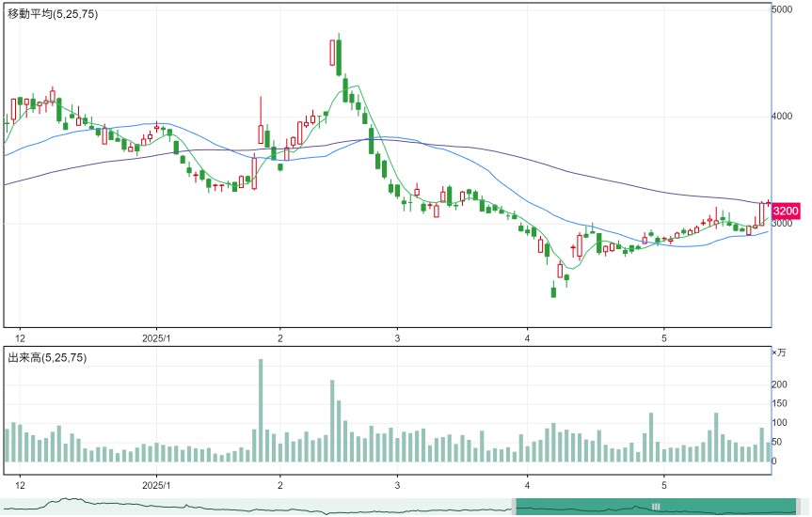Click the red 3200 current price label

point(785,211)
